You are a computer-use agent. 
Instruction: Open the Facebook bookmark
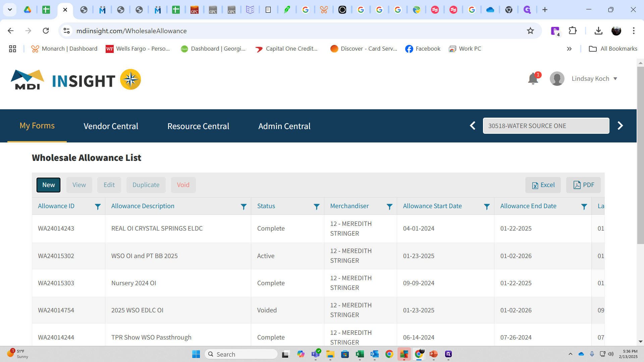(423, 49)
